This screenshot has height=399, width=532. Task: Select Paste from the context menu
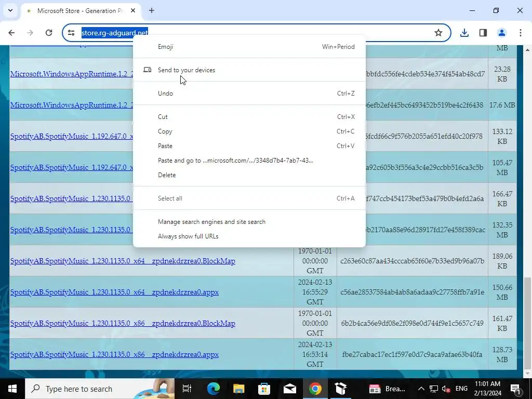tap(249, 146)
